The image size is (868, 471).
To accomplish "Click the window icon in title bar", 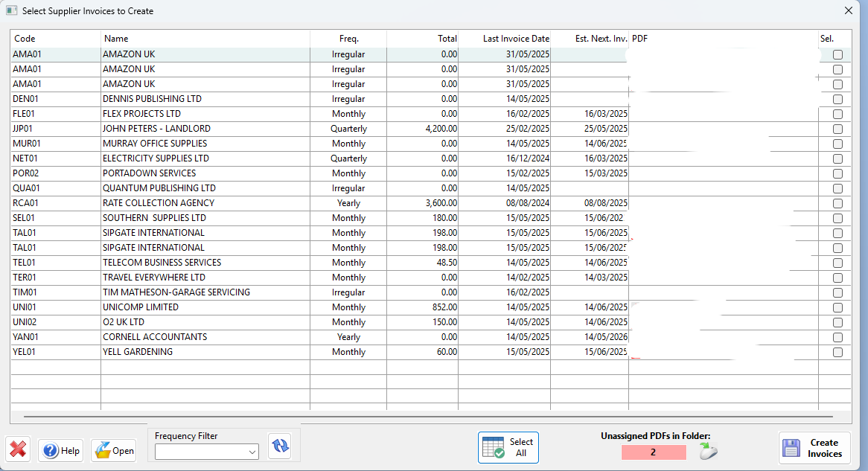I will (11, 10).
